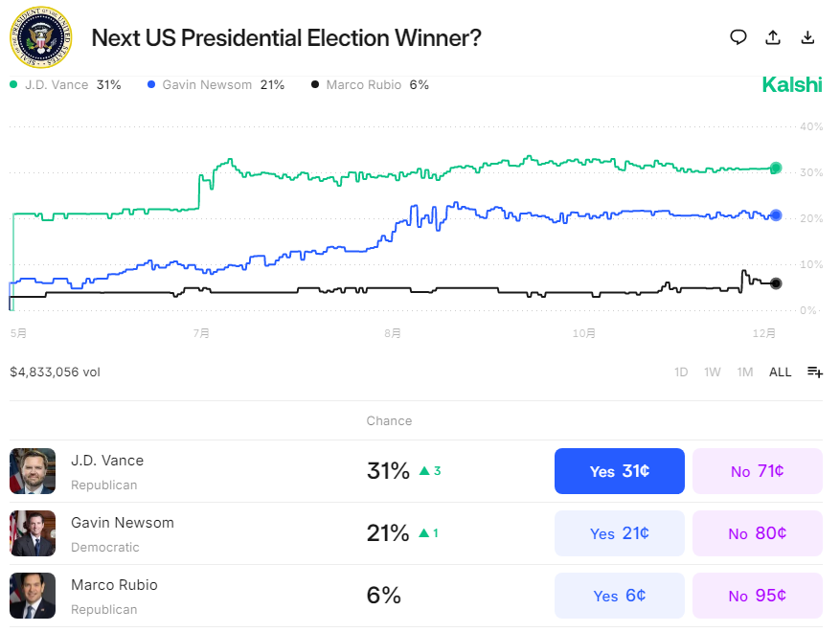Click the Presidential seal logo
840x632 pixels.
[x=40, y=37]
